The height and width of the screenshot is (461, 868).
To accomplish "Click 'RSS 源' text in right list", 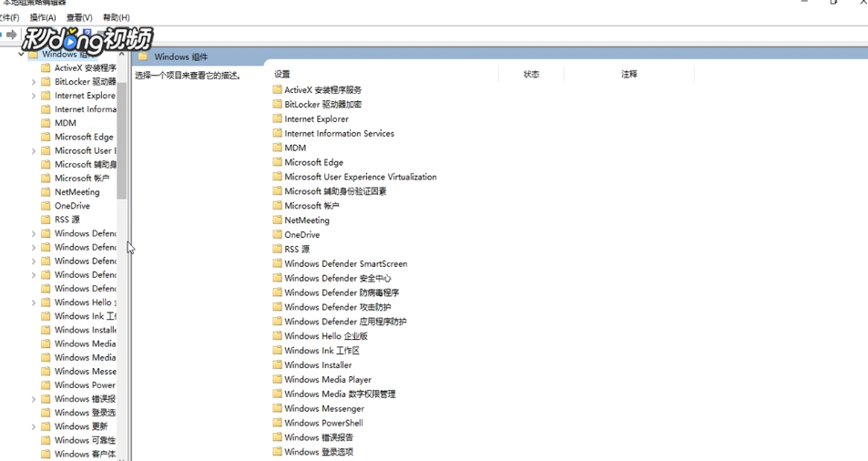I will tap(297, 249).
